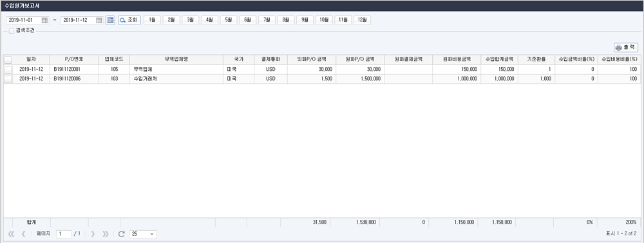
Task: Sort by the 무역업체명 column header
Action: [176, 59]
